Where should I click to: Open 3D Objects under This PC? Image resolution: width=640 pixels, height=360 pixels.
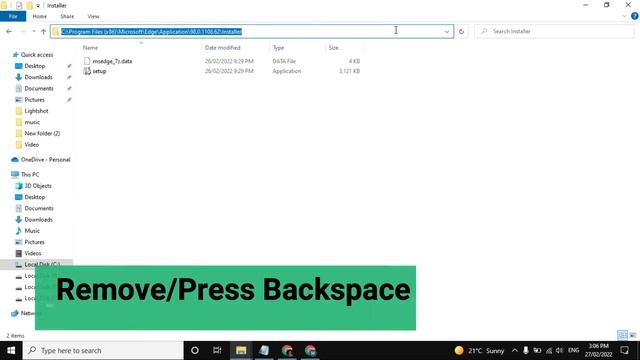[x=38, y=186]
